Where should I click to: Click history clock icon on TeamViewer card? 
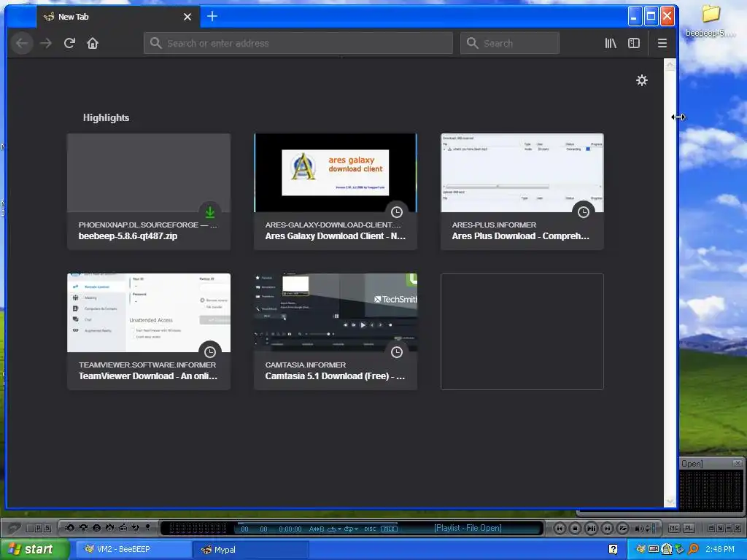(x=210, y=352)
